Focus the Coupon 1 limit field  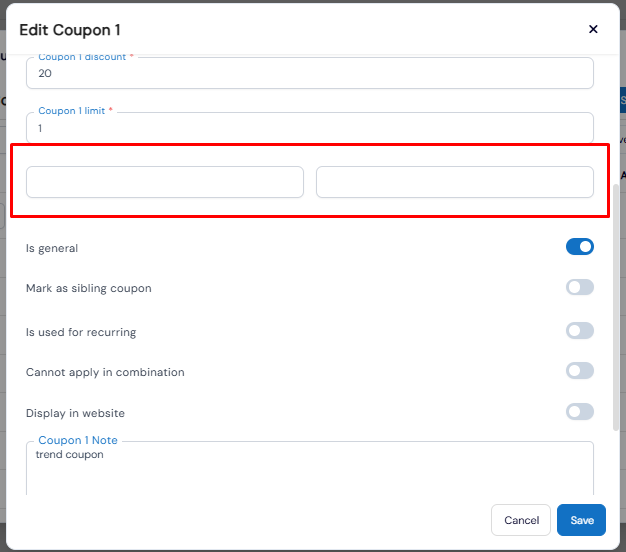point(309,128)
